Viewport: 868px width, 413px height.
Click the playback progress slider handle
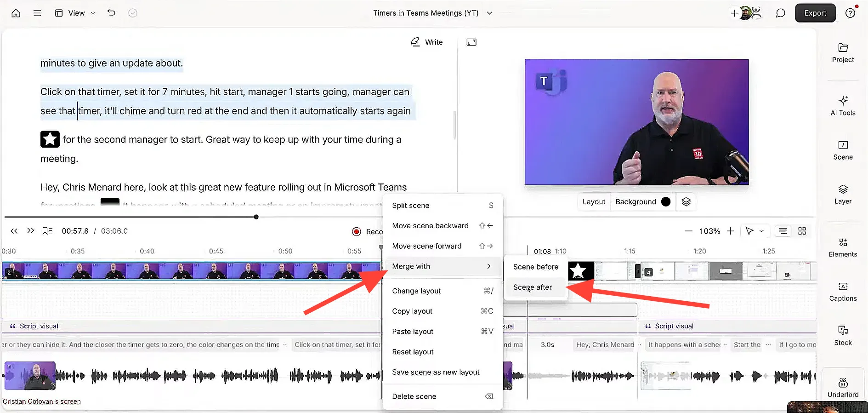point(256,217)
